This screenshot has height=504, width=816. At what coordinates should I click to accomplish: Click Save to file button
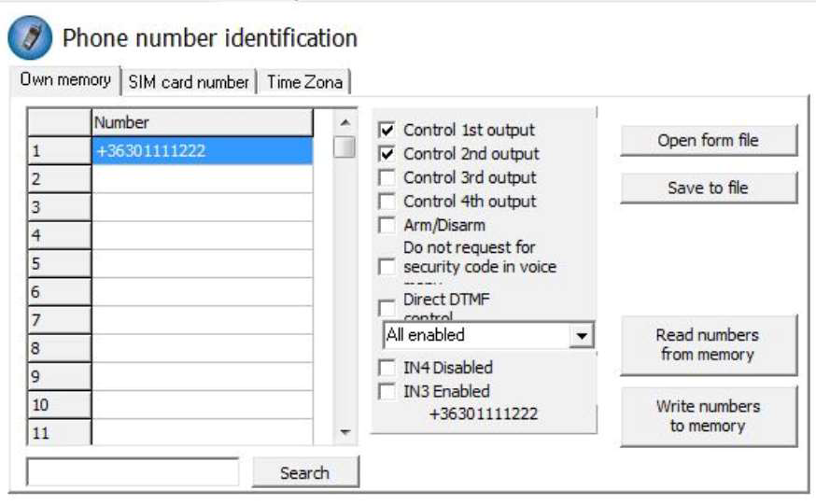(709, 188)
